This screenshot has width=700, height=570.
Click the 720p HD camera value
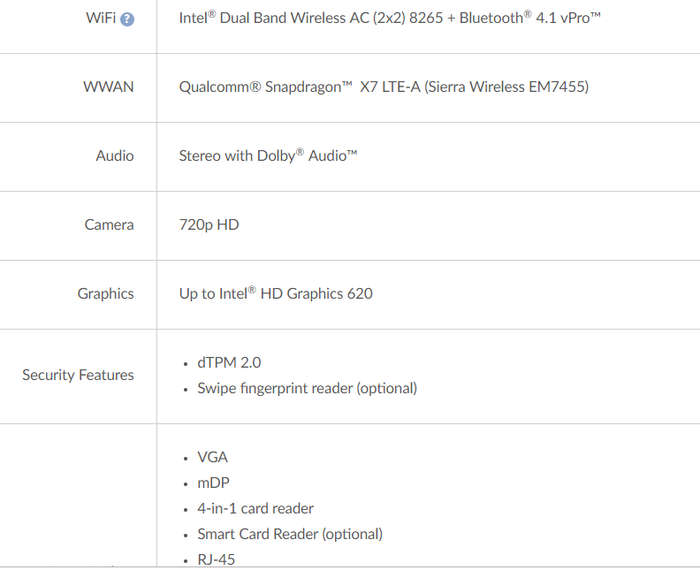(x=209, y=225)
